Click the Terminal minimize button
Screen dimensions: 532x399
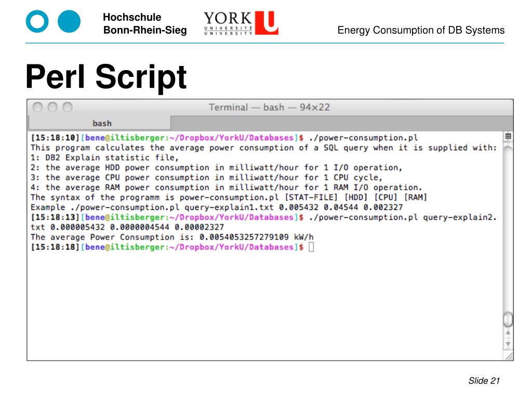click(x=52, y=107)
